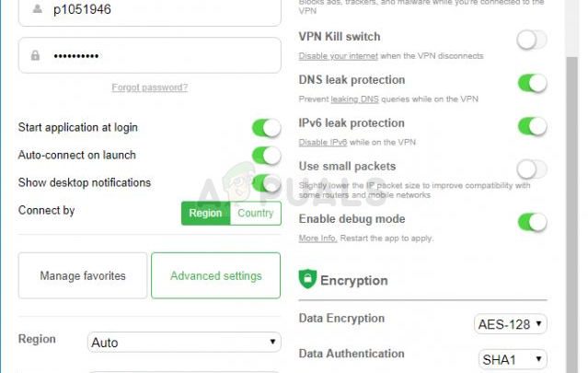588x373 pixels.
Task: Enable Use small packets option
Action: [532, 169]
